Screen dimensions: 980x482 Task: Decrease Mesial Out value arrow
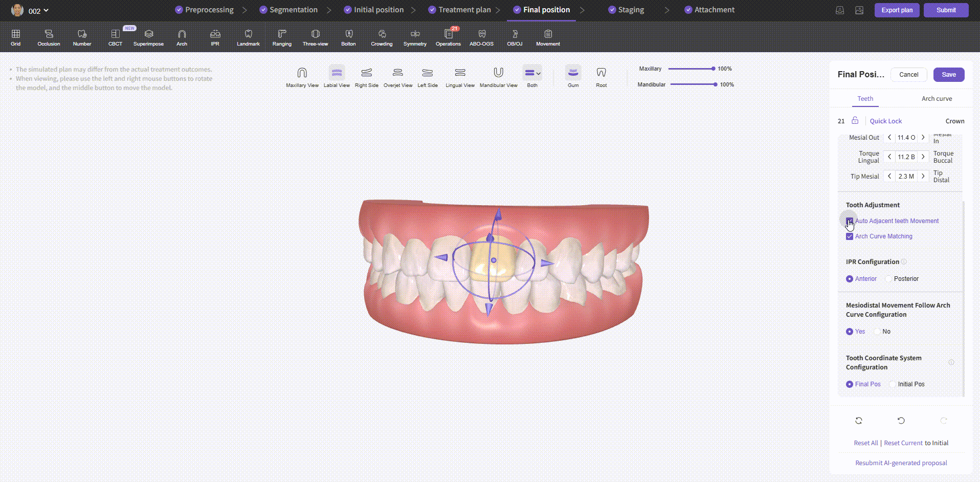tap(889, 138)
